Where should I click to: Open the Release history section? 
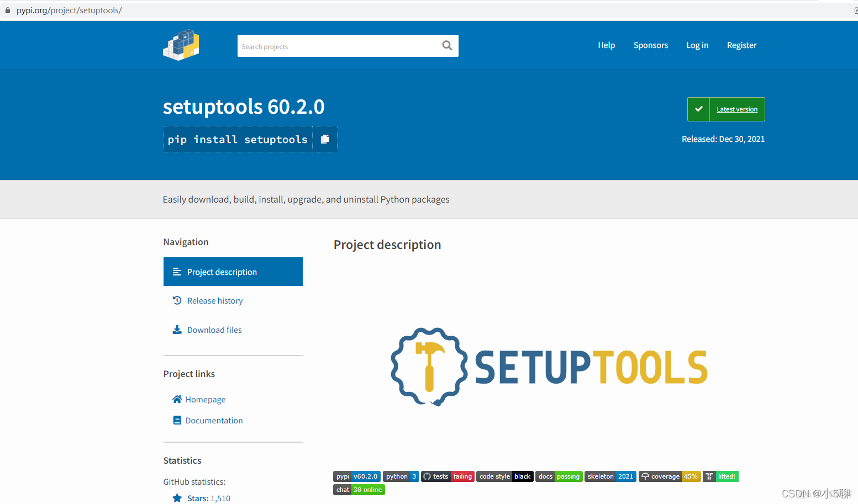(214, 300)
